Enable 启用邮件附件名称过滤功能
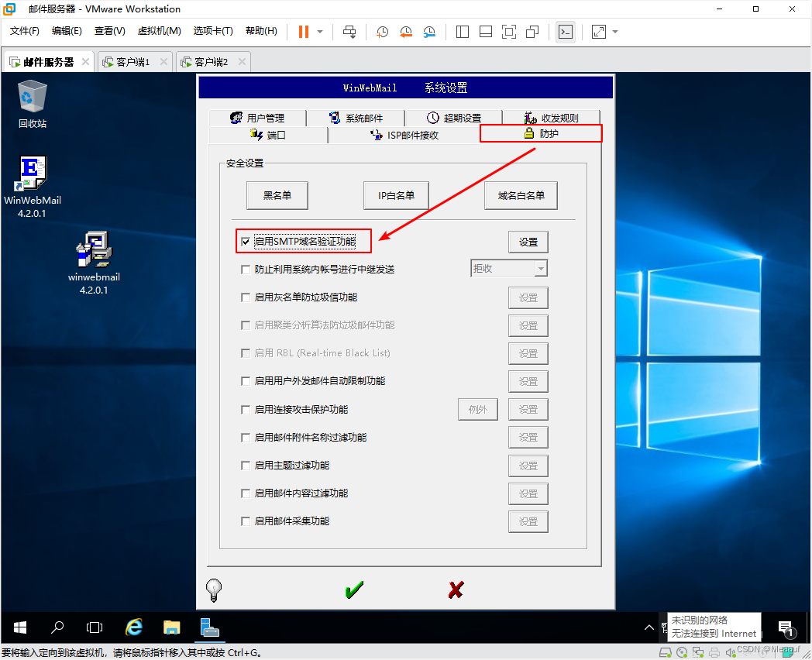The width and height of the screenshot is (812, 660). (x=246, y=438)
